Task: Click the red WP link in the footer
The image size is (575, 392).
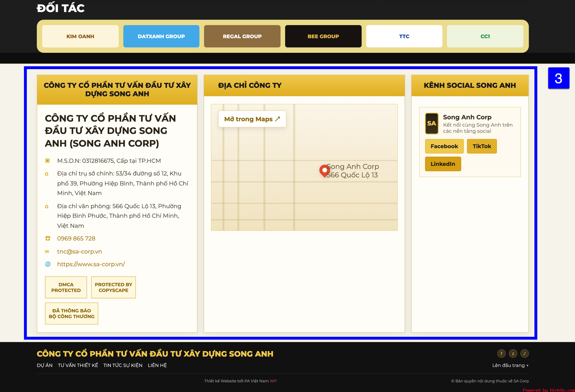Action: [x=273, y=381]
